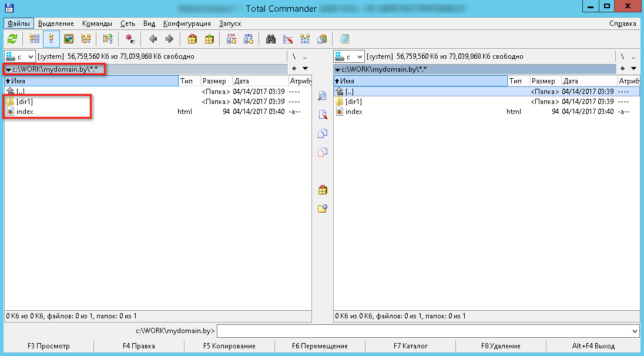Go back with the left arrow icon
Viewport: 644px width, 356px height.
coord(153,39)
